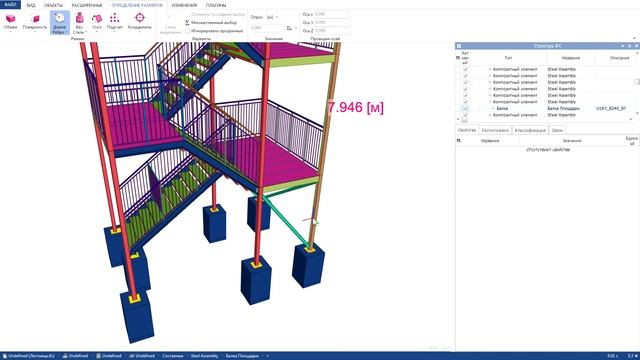Screen dimensions: 640x360
Task: Click the 7.946 [м] measurement label in the viewport
Action: [356, 107]
